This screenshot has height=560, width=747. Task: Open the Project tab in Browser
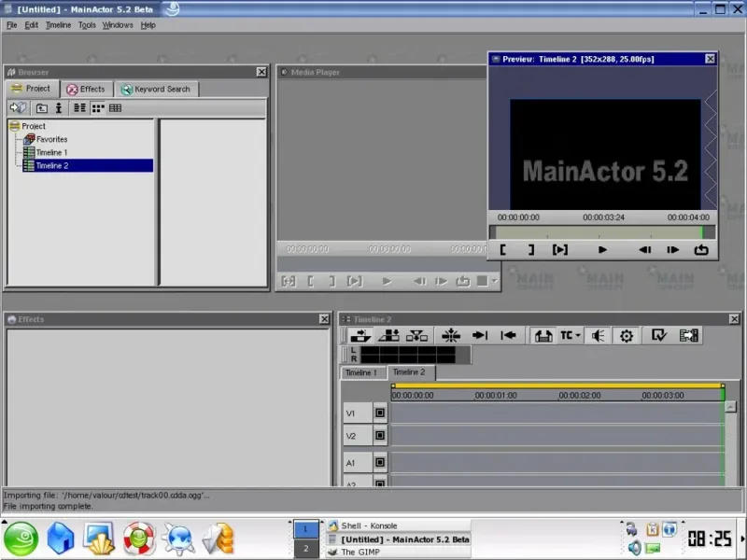[32, 89]
